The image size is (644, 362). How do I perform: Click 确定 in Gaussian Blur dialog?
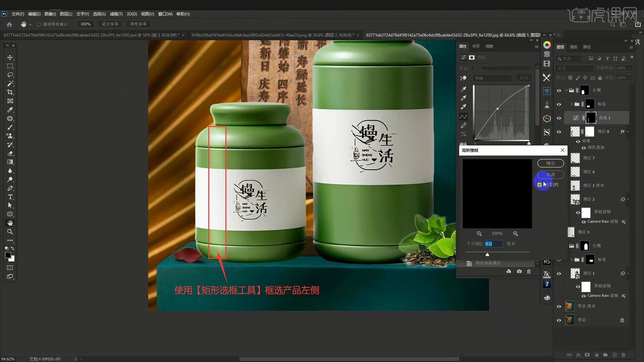[x=550, y=163]
